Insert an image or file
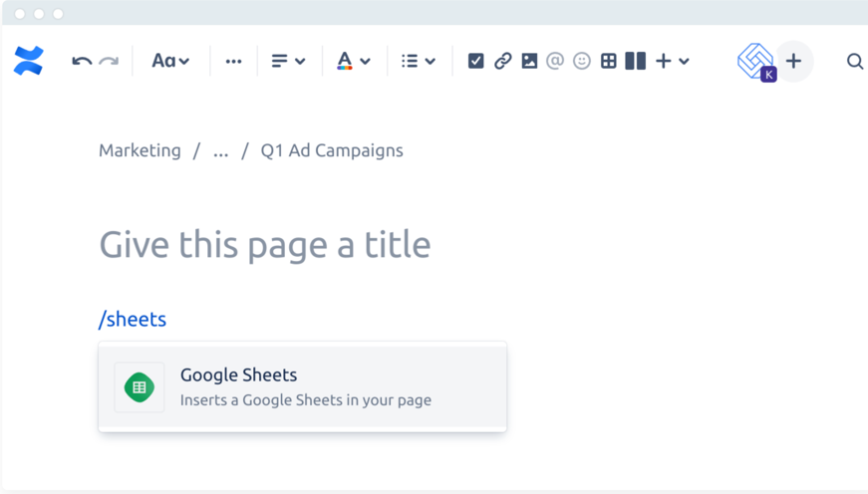This screenshot has height=494, width=868. point(529,62)
